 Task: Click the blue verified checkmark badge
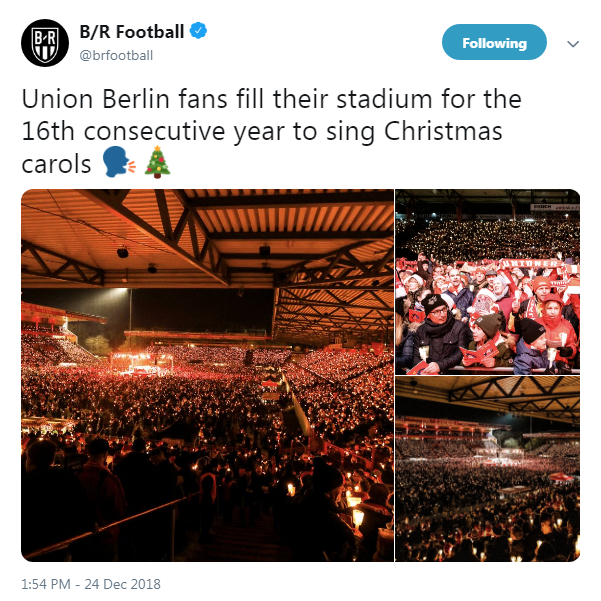click(x=200, y=32)
